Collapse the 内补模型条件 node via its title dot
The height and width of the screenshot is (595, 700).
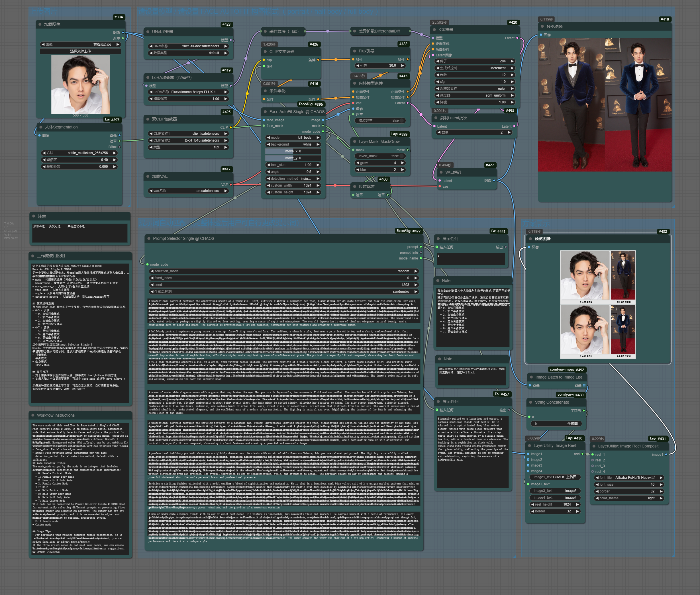click(354, 83)
